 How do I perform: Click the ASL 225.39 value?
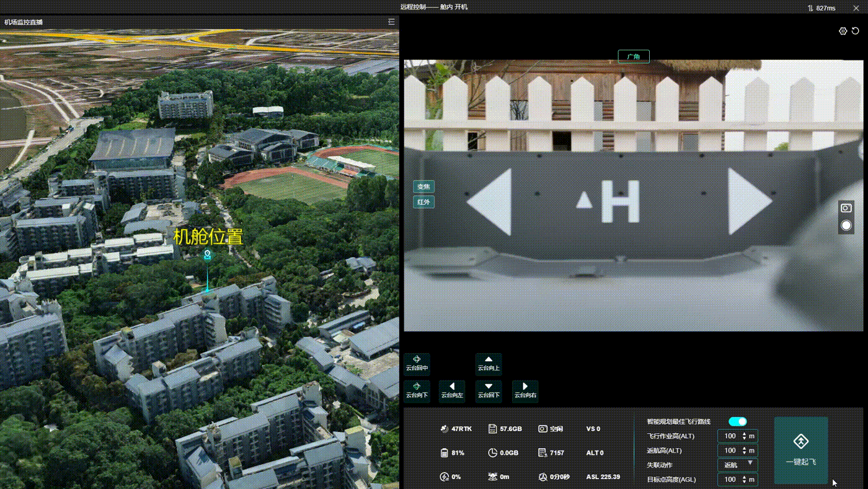click(x=603, y=477)
